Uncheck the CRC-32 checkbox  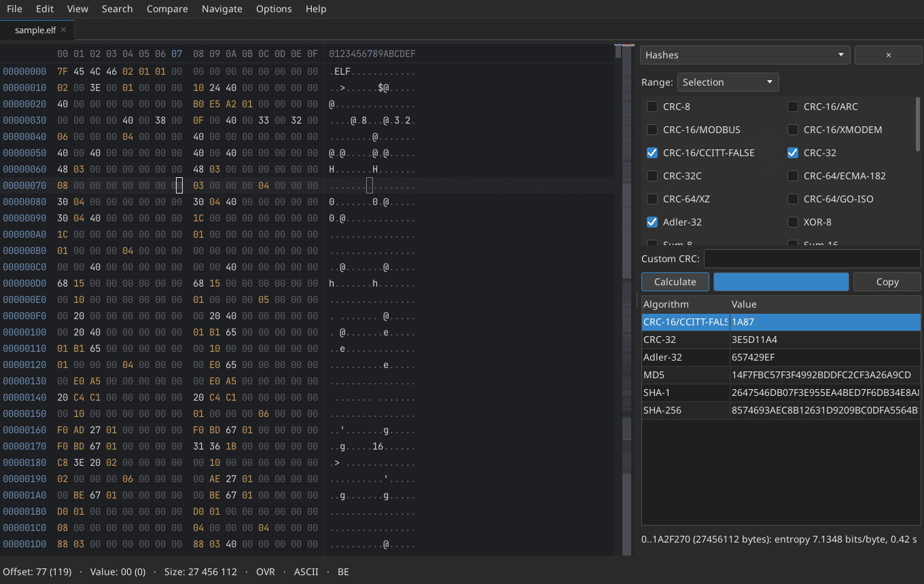pos(793,153)
